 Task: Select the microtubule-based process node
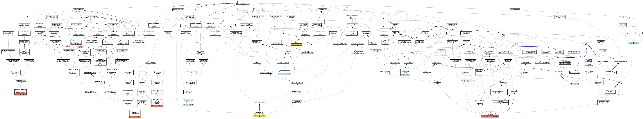click(x=560, y=17)
